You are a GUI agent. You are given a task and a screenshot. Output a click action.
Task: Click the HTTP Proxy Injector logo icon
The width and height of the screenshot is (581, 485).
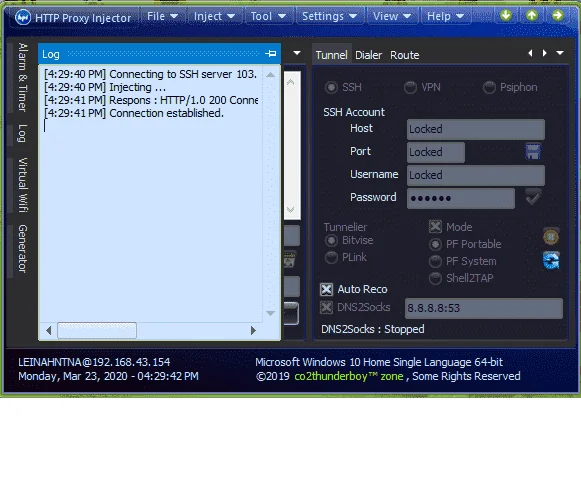[23, 17]
